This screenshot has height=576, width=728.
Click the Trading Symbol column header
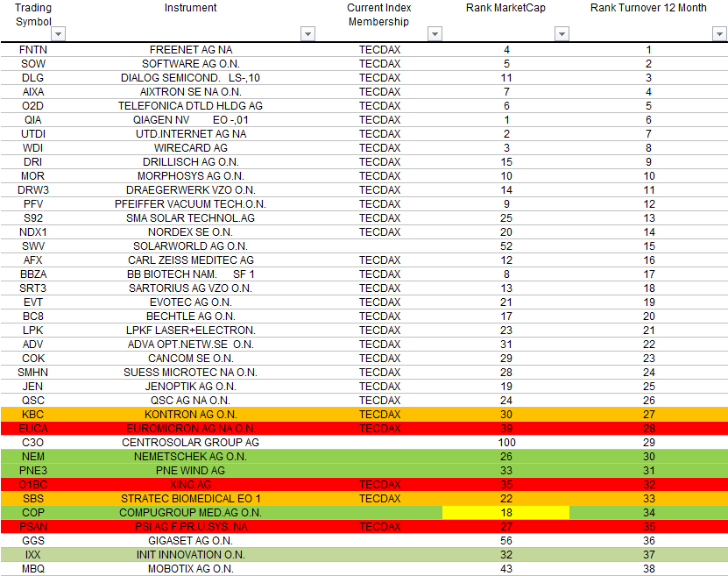33,15
